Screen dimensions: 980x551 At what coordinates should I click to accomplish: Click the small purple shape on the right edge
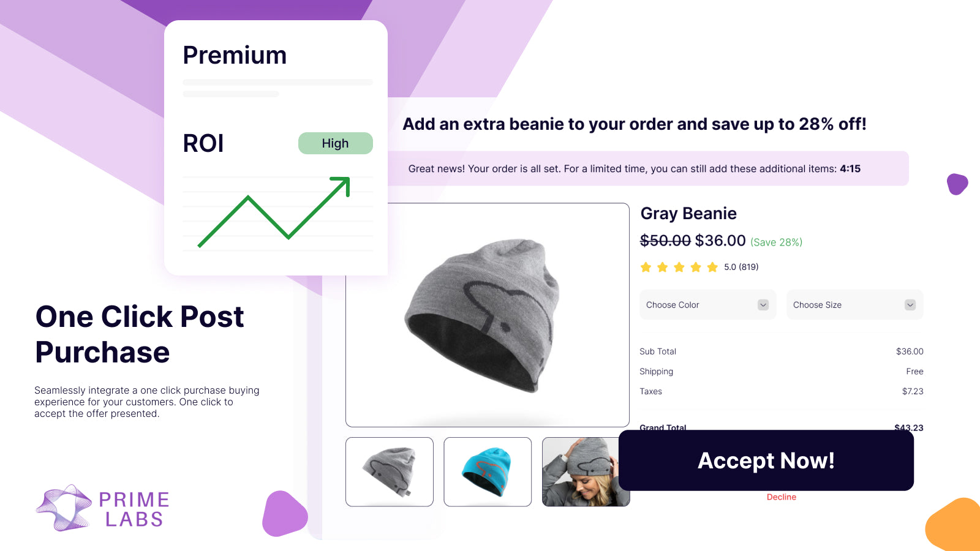pyautogui.click(x=957, y=184)
